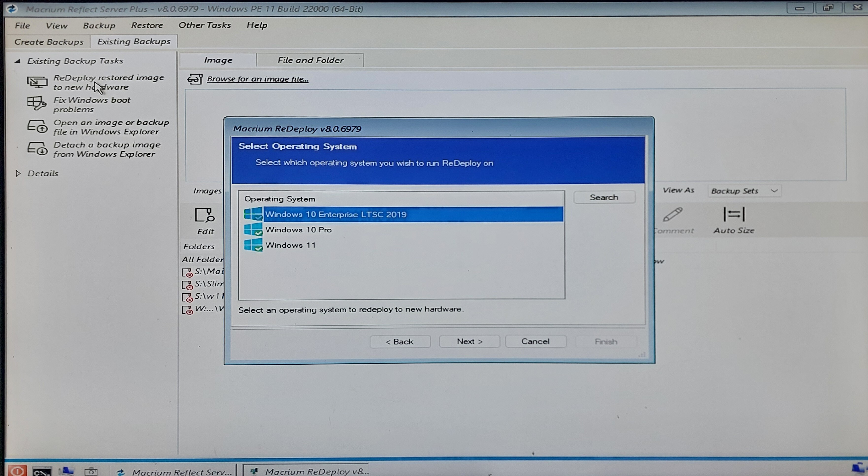Click the Fix Windows boot problems icon
Image resolution: width=868 pixels, height=476 pixels.
[36, 103]
